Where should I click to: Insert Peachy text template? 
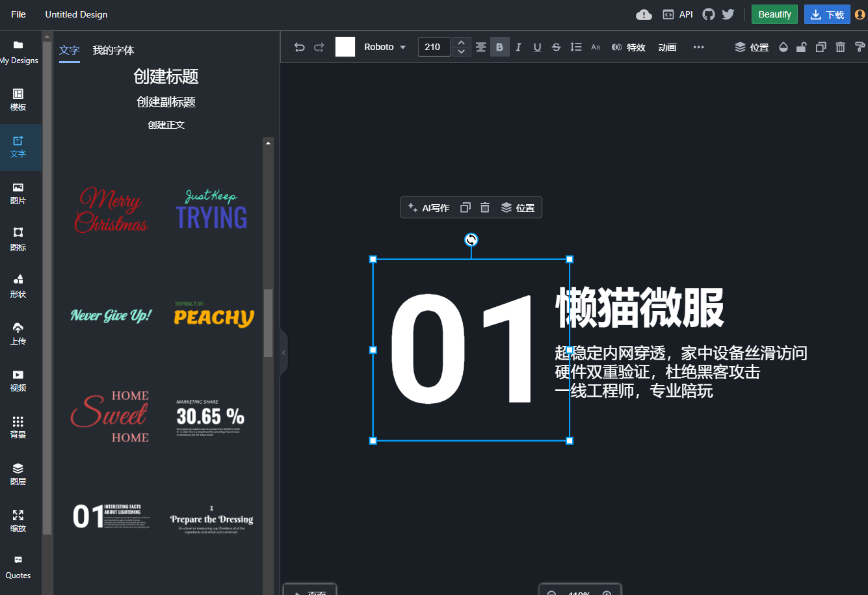coord(213,315)
